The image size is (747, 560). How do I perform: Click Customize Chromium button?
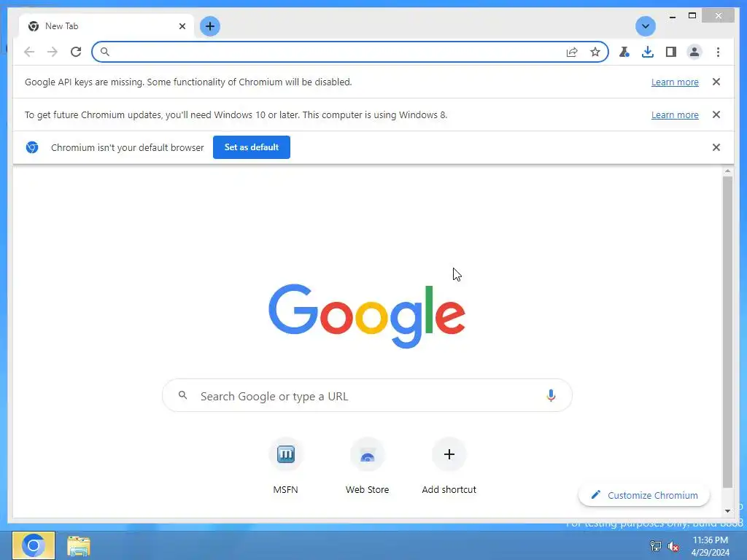pos(644,495)
